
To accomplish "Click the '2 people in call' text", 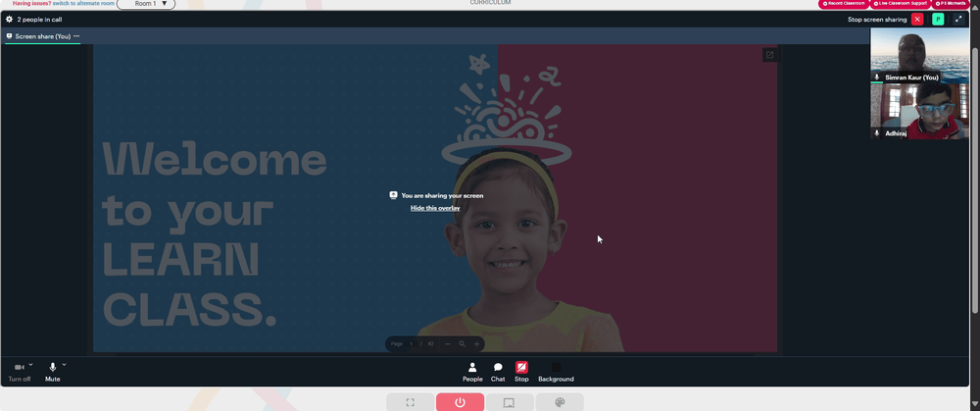I will point(39,20).
